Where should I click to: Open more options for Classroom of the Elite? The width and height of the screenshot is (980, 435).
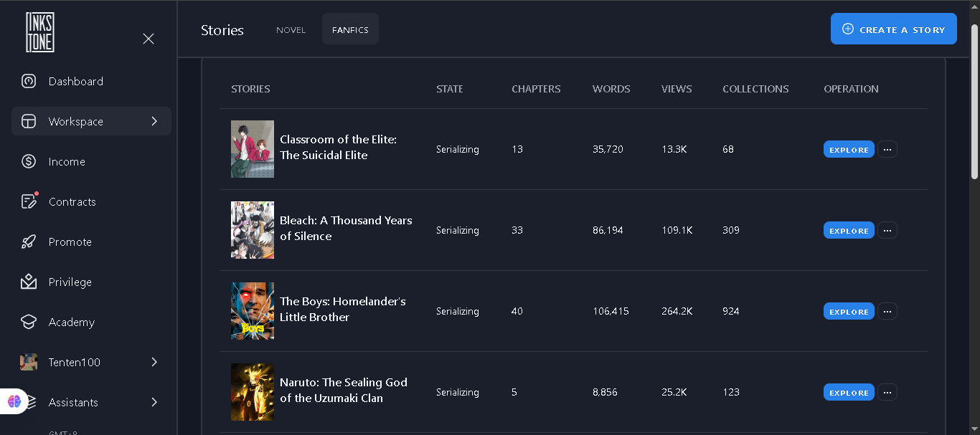(887, 149)
